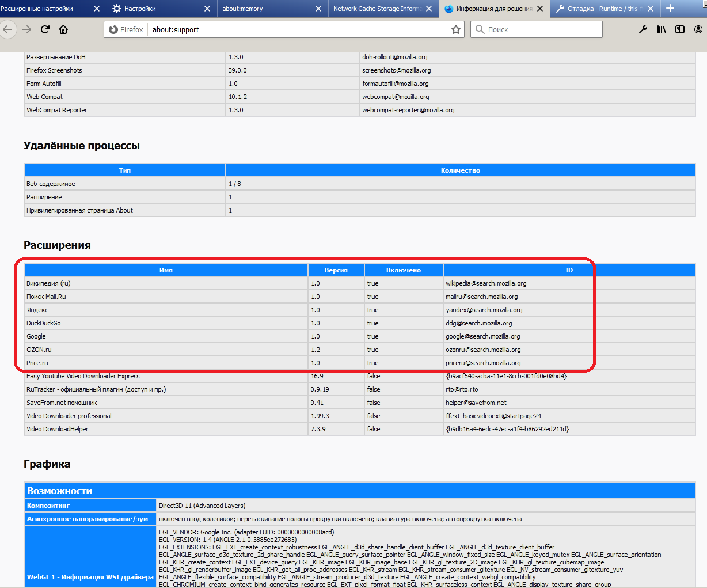
Task: Click the magnifier icon in search box
Action: pyautogui.click(x=480, y=29)
